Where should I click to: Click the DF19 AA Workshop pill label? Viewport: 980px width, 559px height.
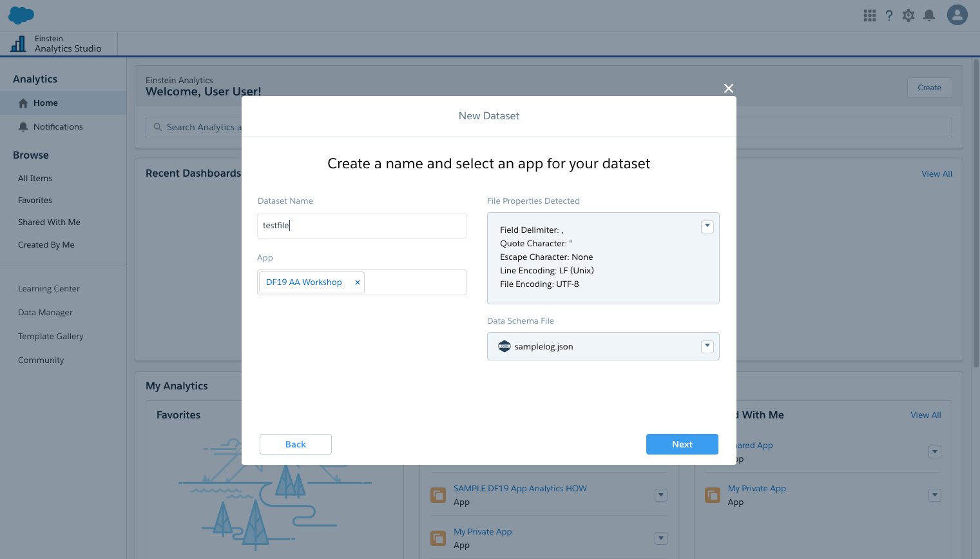coord(304,282)
